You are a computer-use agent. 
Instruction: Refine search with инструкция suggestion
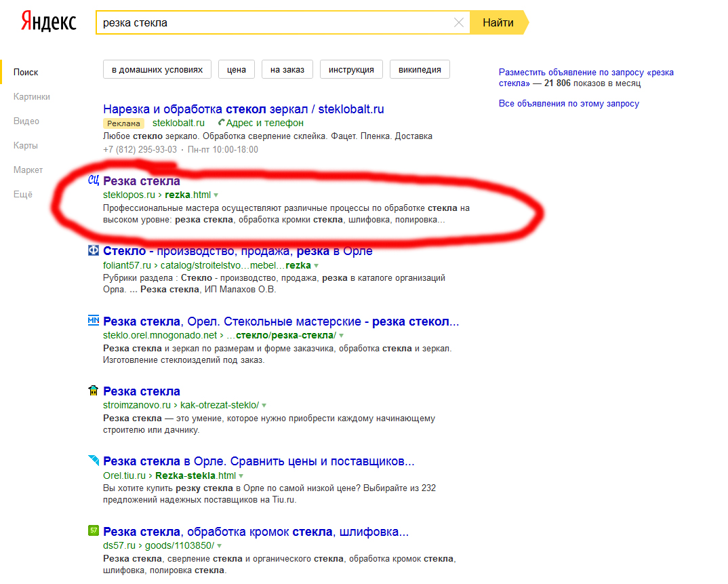pyautogui.click(x=351, y=69)
